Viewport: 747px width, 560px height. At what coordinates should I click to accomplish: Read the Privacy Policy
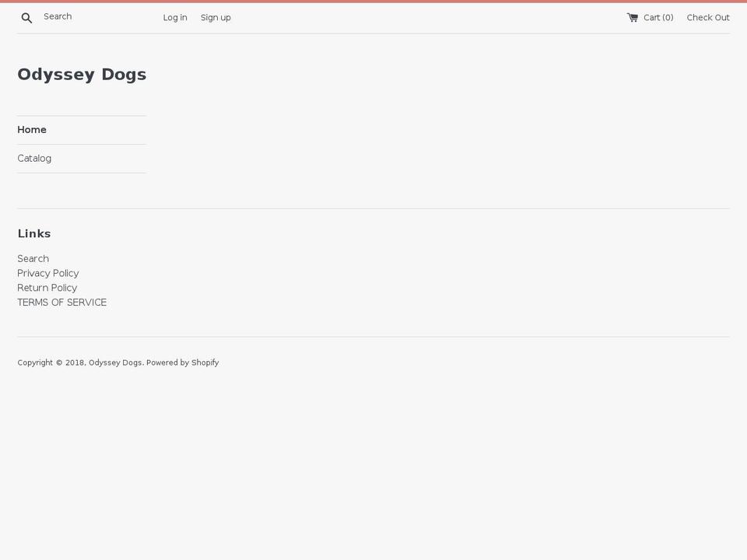pos(48,273)
